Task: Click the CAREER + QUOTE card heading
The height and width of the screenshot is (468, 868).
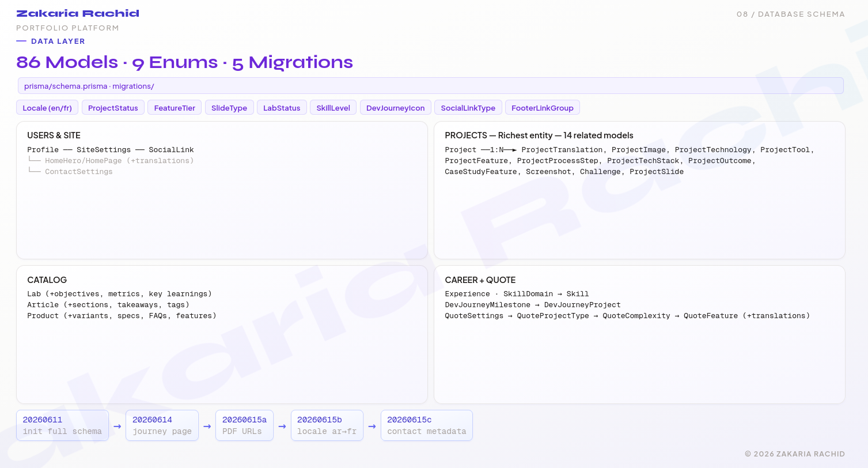Action: pyautogui.click(x=480, y=280)
